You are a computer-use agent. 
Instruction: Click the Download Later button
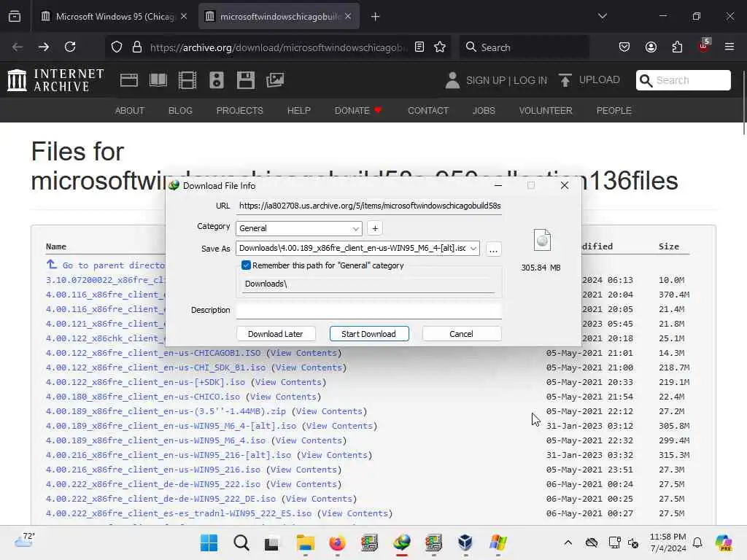coord(275,334)
